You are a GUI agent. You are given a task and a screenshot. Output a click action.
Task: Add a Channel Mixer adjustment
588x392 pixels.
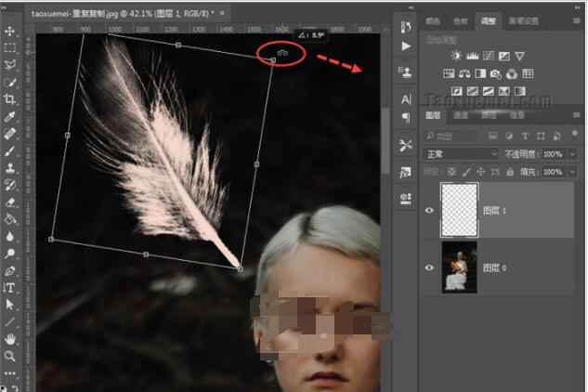click(512, 74)
